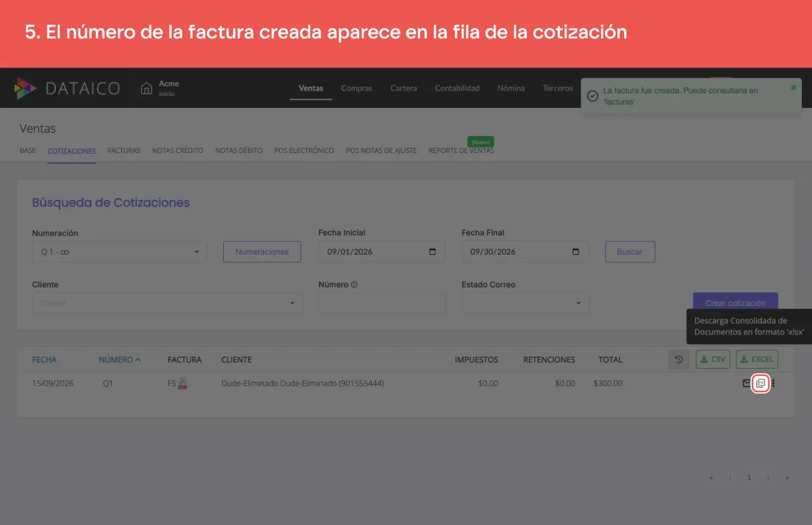Sort table by the Fecha column

click(x=44, y=359)
